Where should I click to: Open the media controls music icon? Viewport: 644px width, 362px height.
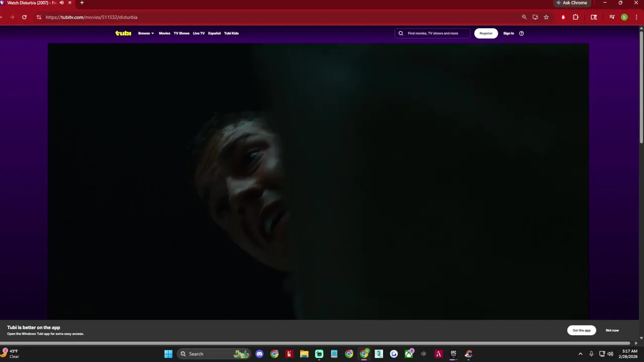point(612,17)
